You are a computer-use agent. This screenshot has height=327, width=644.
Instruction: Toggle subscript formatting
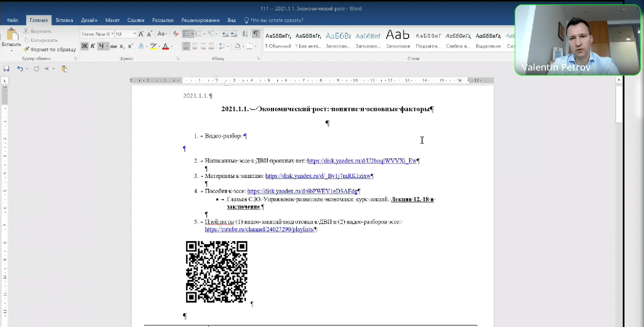pos(122,46)
